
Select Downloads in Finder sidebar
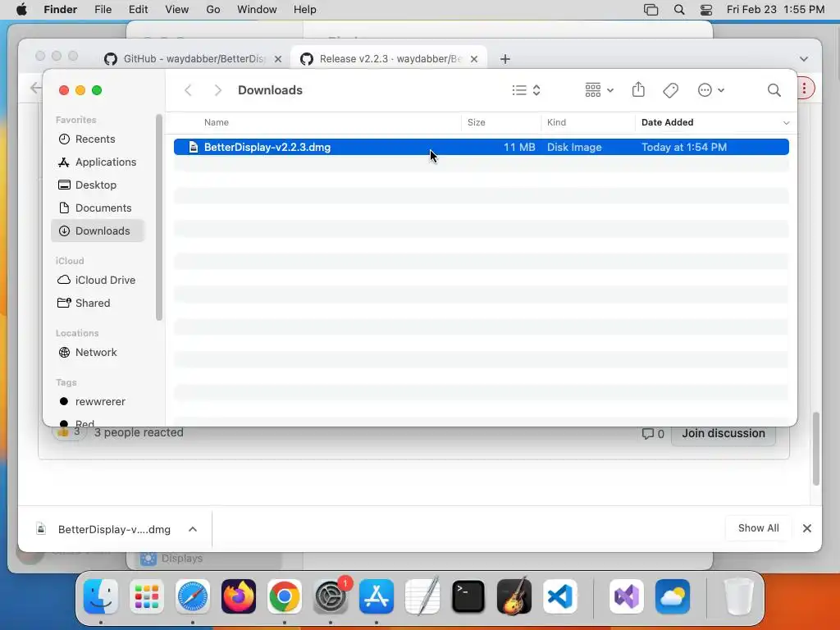98,231
